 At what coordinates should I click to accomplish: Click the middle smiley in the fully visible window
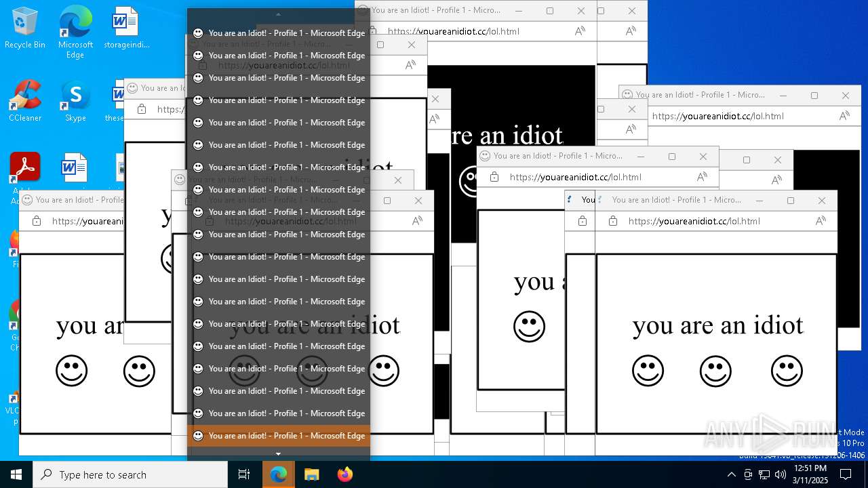[x=715, y=371]
